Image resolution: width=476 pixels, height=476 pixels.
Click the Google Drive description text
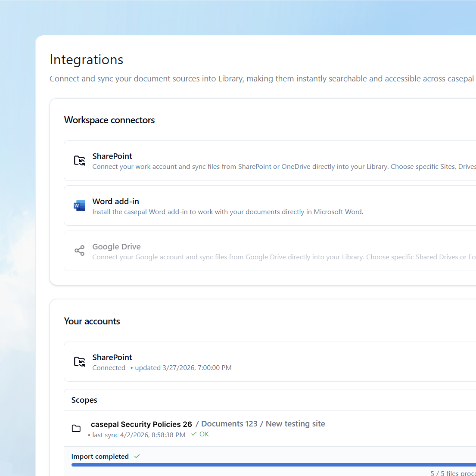pos(284,257)
